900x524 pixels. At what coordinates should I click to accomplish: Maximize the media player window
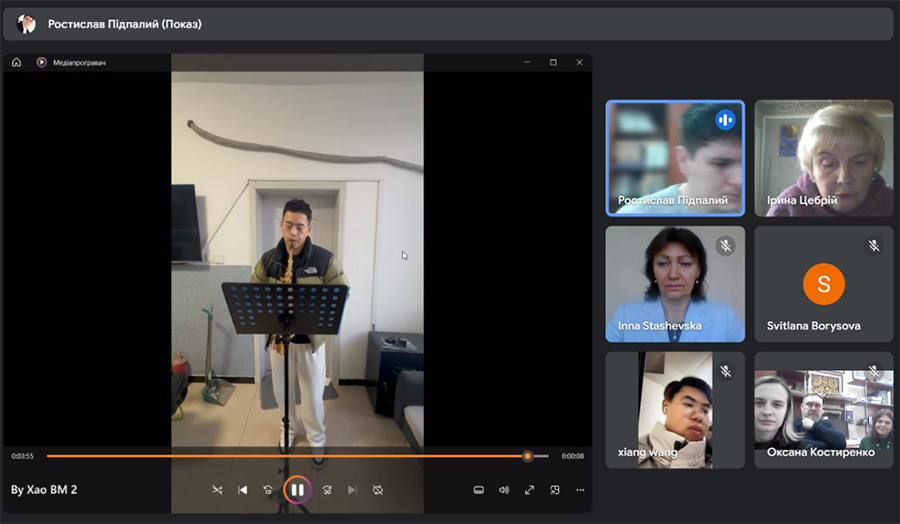(x=553, y=62)
